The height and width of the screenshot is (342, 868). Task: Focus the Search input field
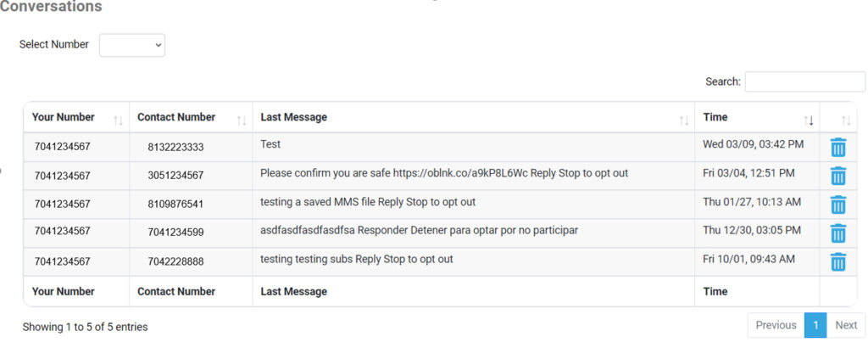pyautogui.click(x=805, y=81)
